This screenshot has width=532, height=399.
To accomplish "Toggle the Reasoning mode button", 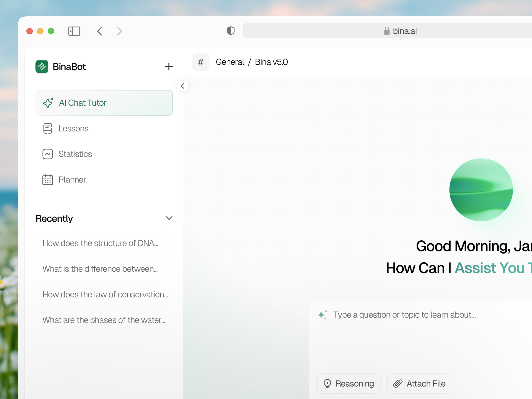I will [349, 383].
